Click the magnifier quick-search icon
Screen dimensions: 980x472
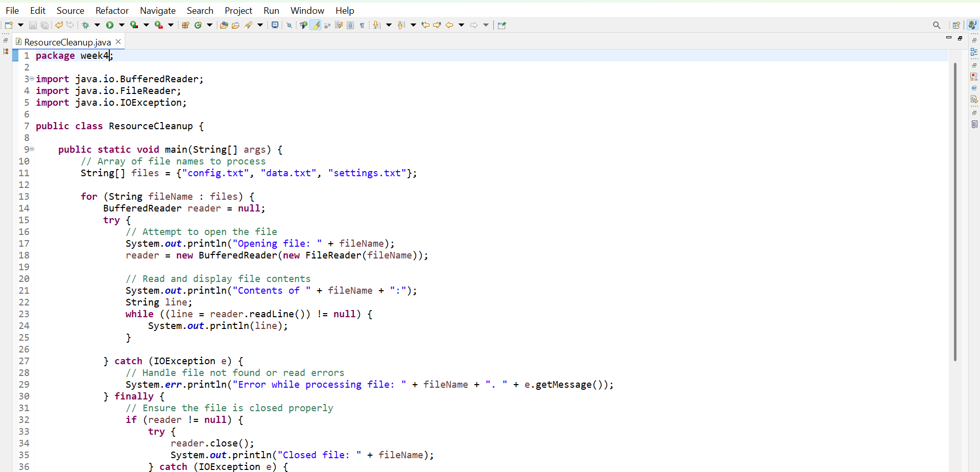tap(937, 25)
